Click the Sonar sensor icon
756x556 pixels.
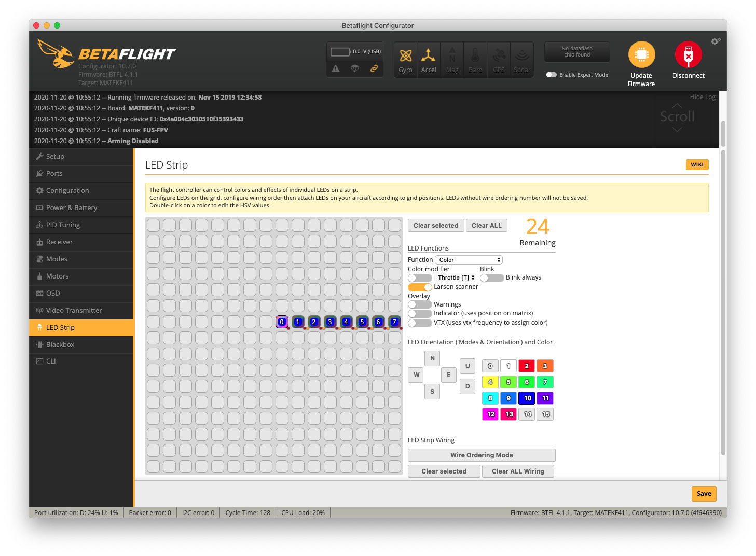click(522, 60)
